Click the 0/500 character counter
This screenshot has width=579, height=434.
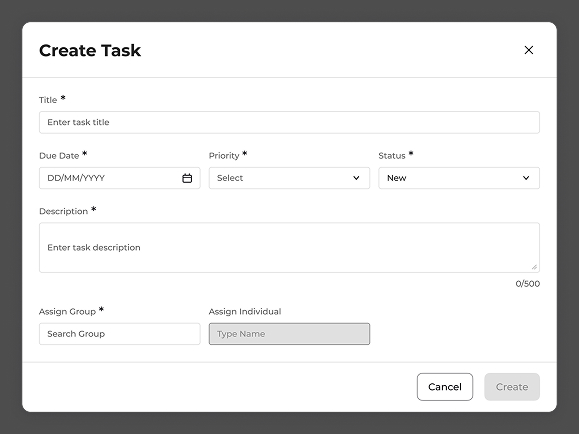pos(528,284)
